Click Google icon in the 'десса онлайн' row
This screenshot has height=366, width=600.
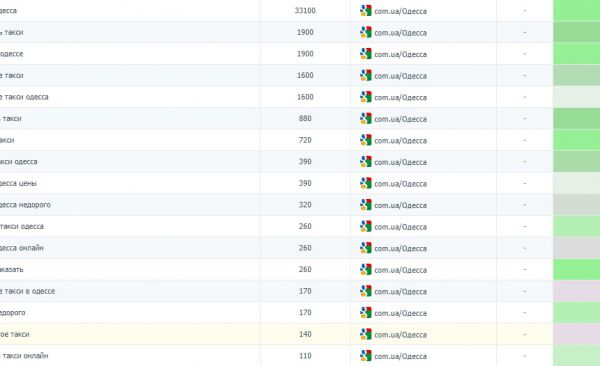[x=366, y=248]
